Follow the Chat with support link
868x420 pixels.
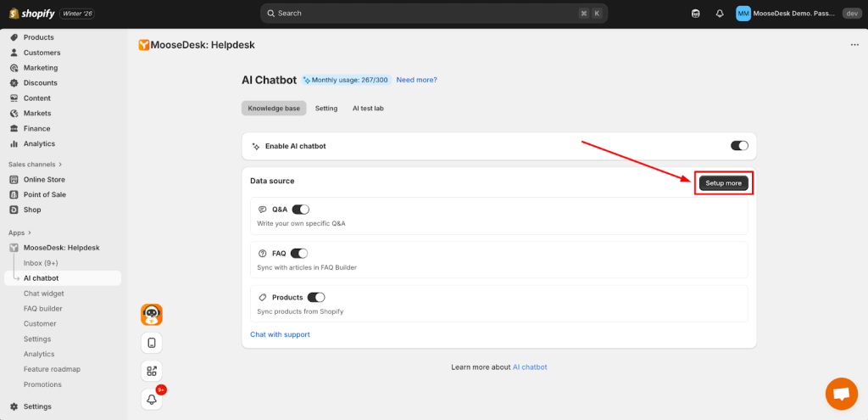click(280, 334)
